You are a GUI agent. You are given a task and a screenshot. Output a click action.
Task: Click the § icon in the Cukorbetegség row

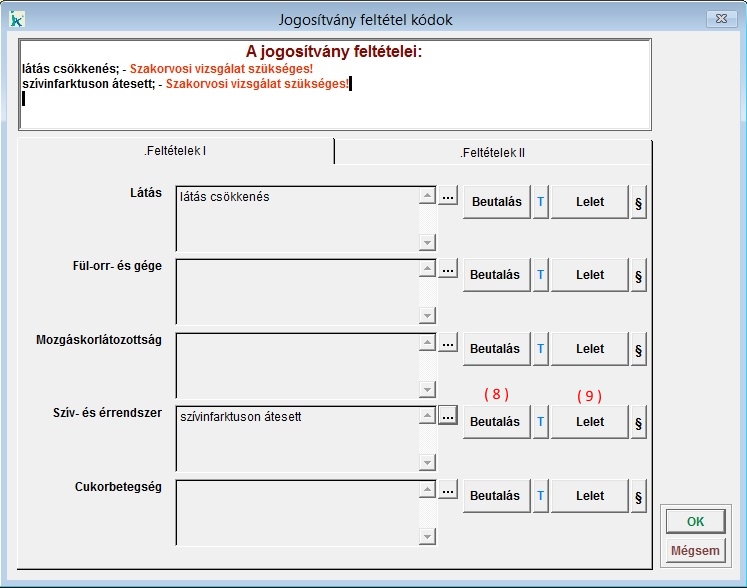pyautogui.click(x=638, y=496)
